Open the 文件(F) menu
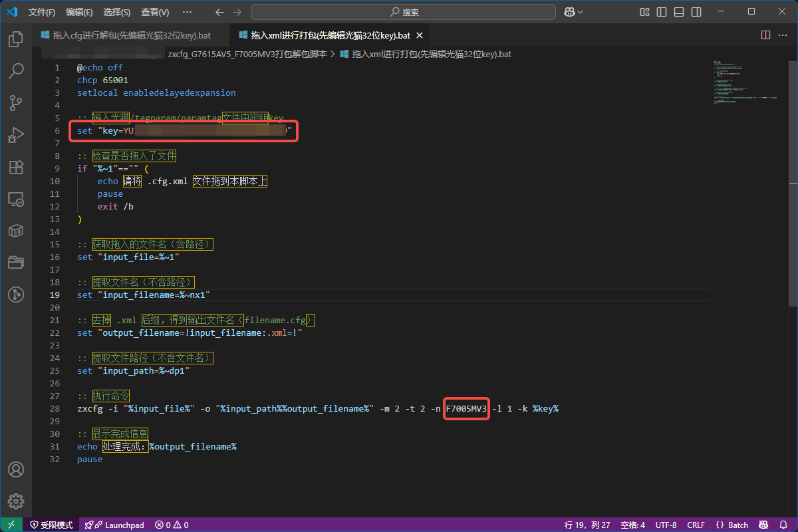The image size is (798, 532). pyautogui.click(x=42, y=12)
